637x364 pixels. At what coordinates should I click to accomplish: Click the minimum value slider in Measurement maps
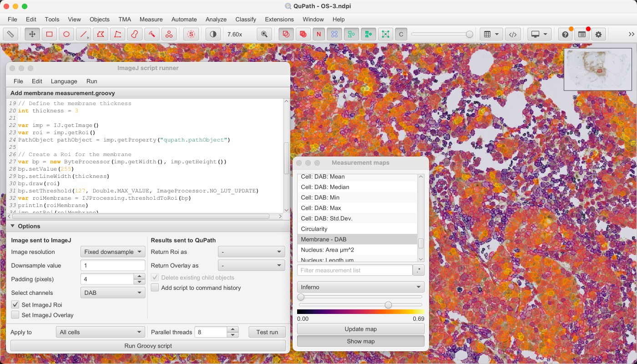(301, 297)
